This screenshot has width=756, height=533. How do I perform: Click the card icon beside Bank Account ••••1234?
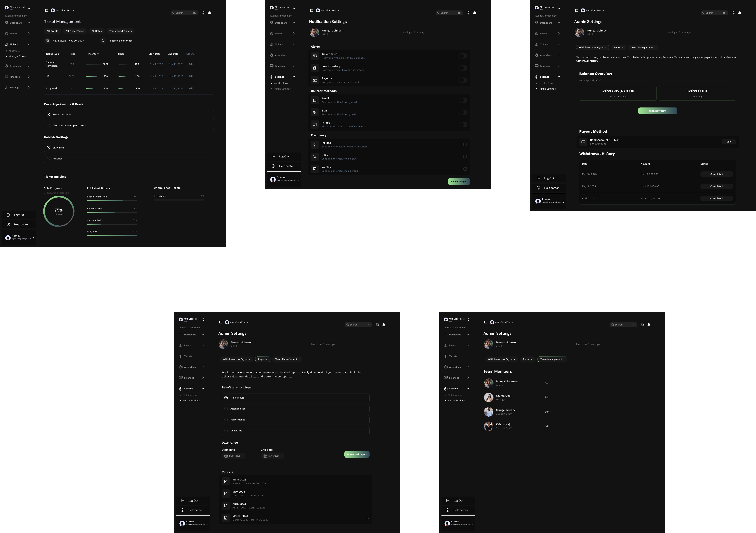click(x=583, y=142)
